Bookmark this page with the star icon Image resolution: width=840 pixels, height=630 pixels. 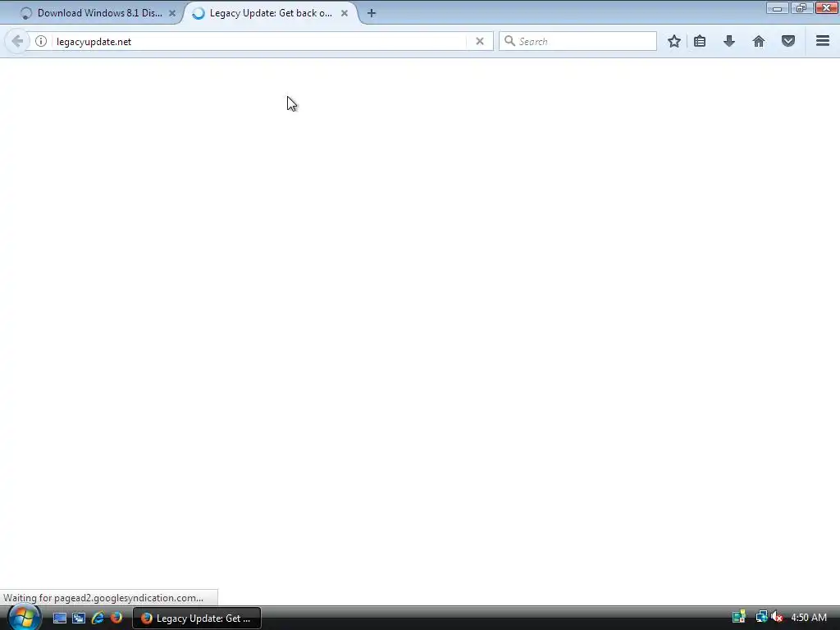[674, 41]
